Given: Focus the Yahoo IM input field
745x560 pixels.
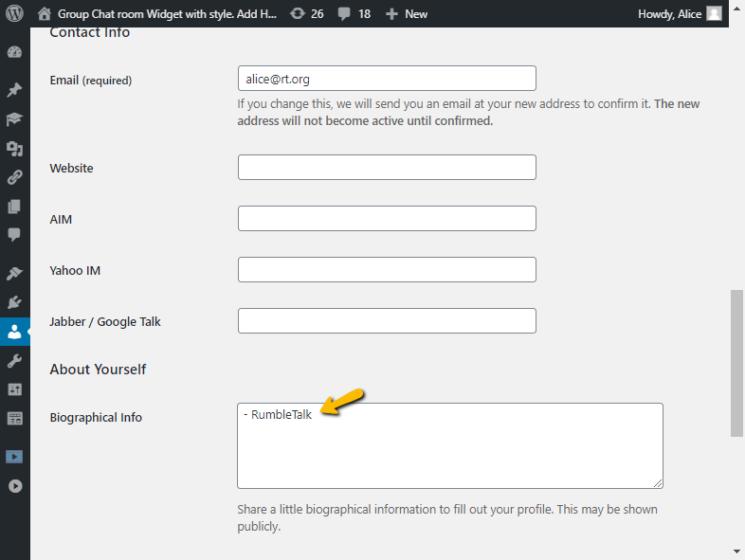Looking at the screenshot, I should 387,270.
